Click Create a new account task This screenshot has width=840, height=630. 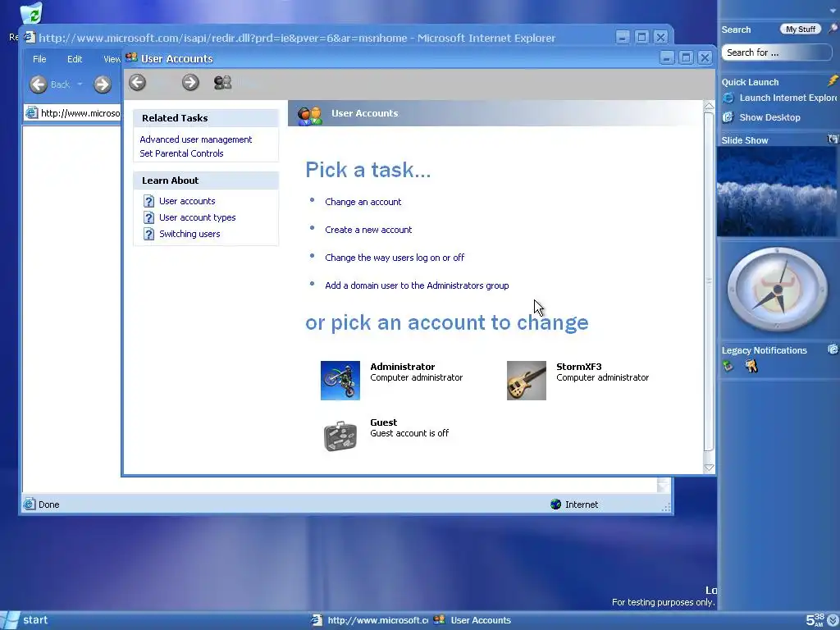coord(368,230)
